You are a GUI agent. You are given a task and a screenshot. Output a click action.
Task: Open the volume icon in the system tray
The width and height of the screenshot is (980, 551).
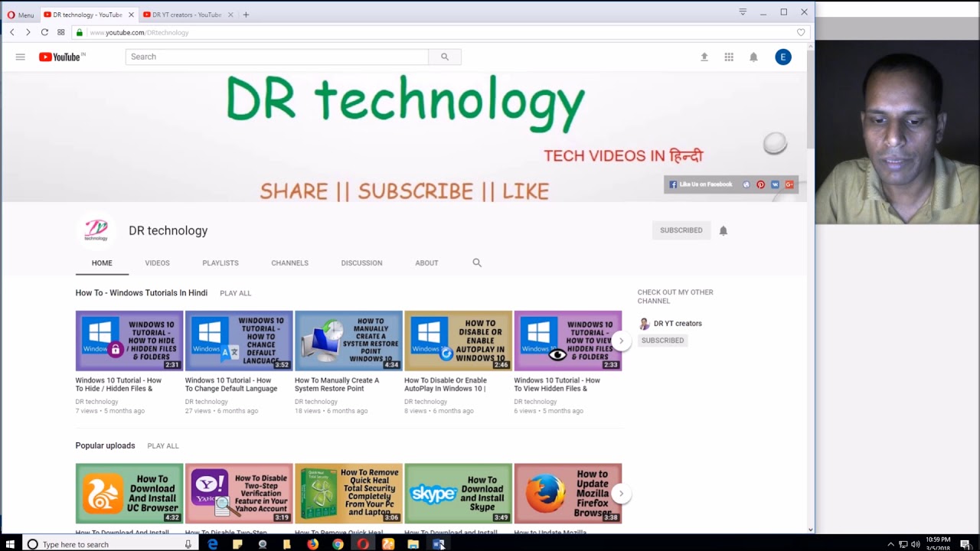pyautogui.click(x=916, y=544)
